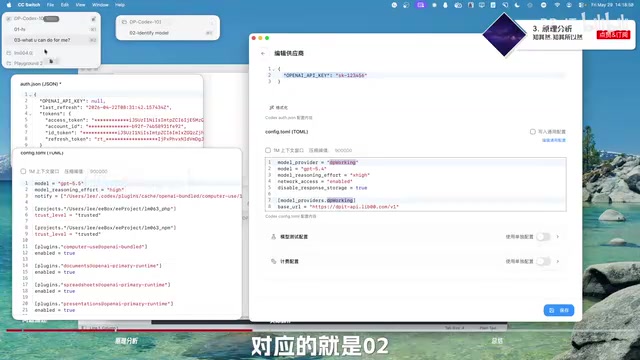Click the red video progress bar
Image resolution: width=640 pixels, height=360 pixels.
click(x=129, y=330)
